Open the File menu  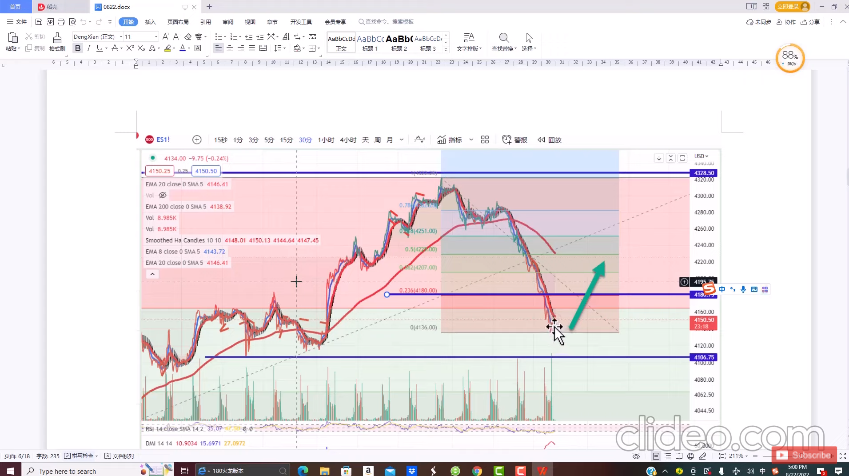(x=17, y=22)
